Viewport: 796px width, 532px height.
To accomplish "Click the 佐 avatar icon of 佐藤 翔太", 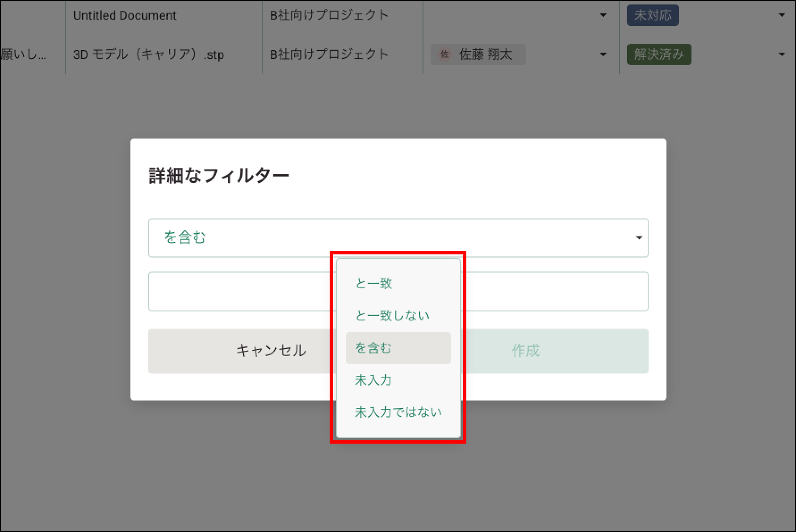I will pyautogui.click(x=444, y=54).
